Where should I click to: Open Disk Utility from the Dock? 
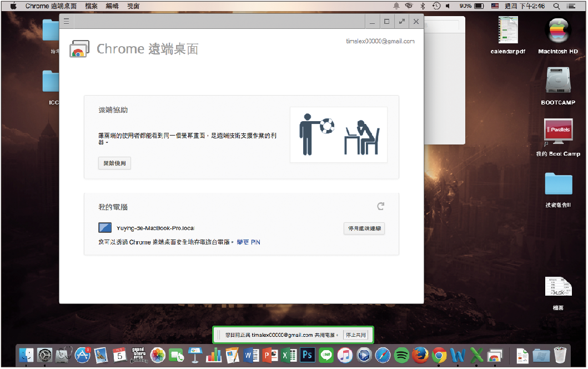[x=63, y=355]
